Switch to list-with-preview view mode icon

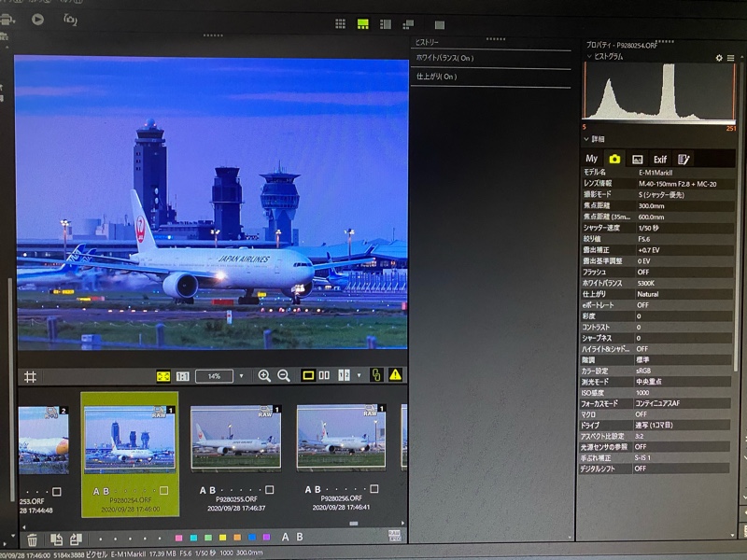pyautogui.click(x=386, y=24)
